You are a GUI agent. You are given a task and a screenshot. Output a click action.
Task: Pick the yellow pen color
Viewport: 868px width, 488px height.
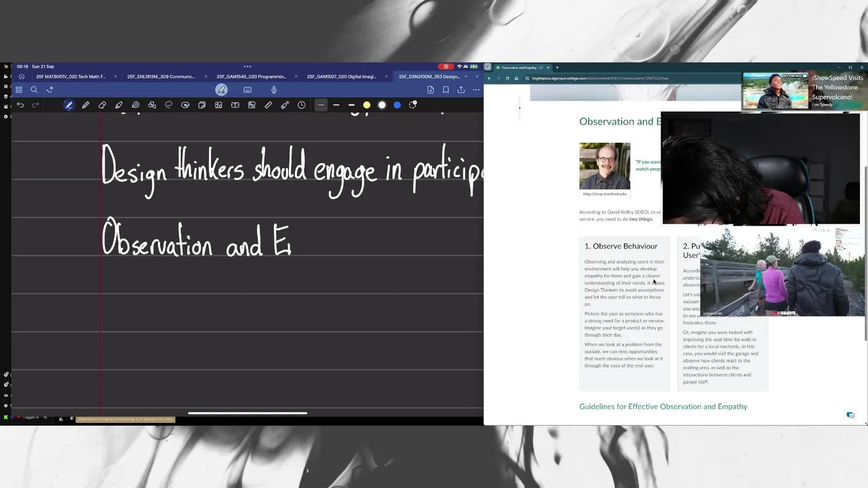click(367, 105)
